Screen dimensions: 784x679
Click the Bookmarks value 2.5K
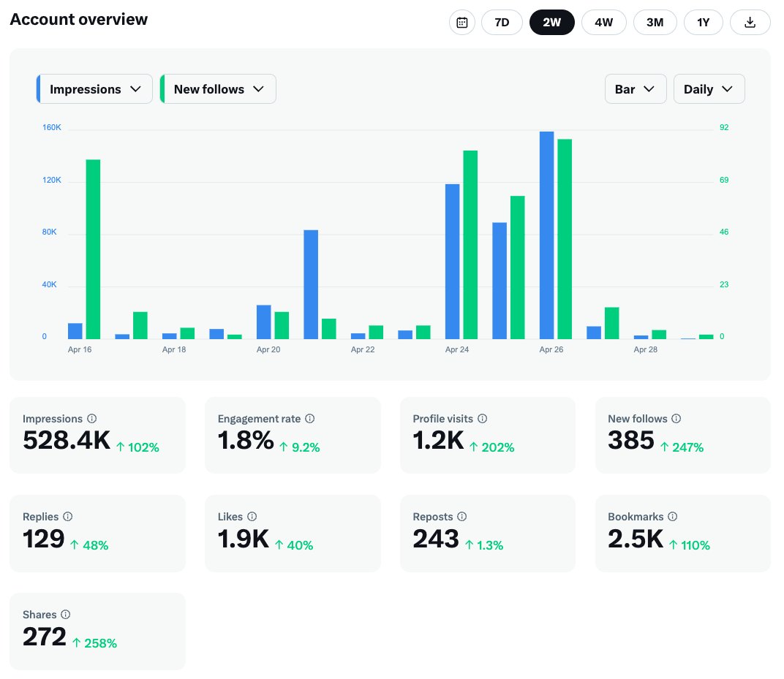(635, 539)
